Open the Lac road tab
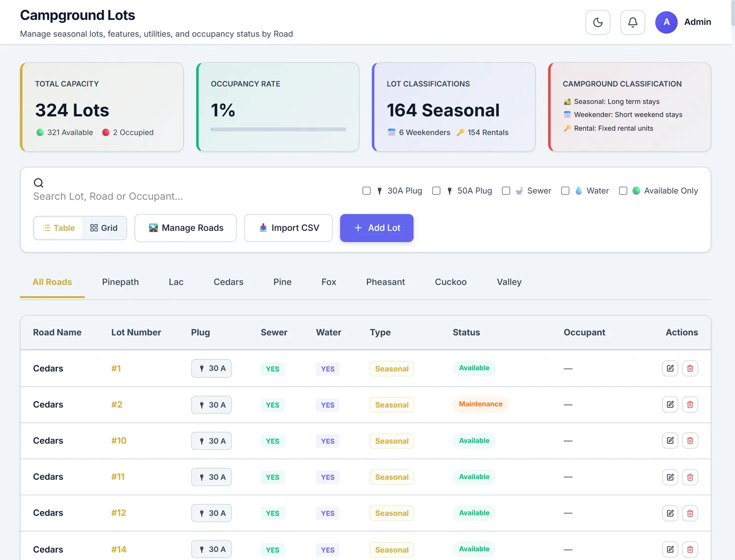Viewport: 735px width, 560px height. click(x=176, y=282)
